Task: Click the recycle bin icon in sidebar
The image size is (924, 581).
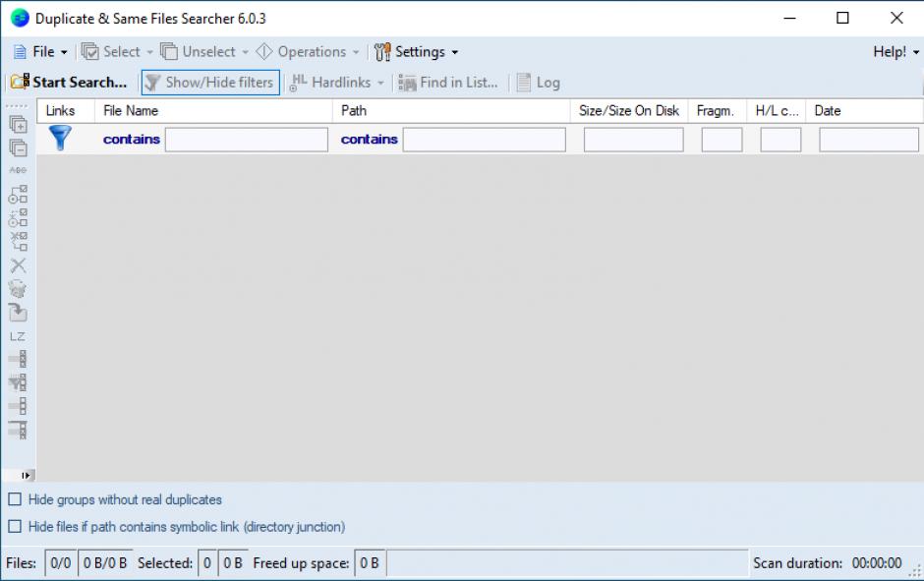Action: 19,289
